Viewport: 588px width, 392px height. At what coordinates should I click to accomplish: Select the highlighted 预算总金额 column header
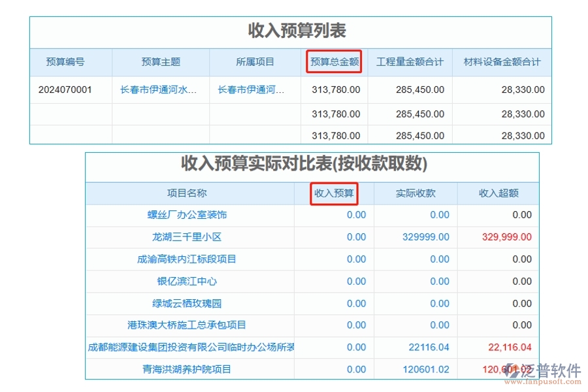point(334,62)
